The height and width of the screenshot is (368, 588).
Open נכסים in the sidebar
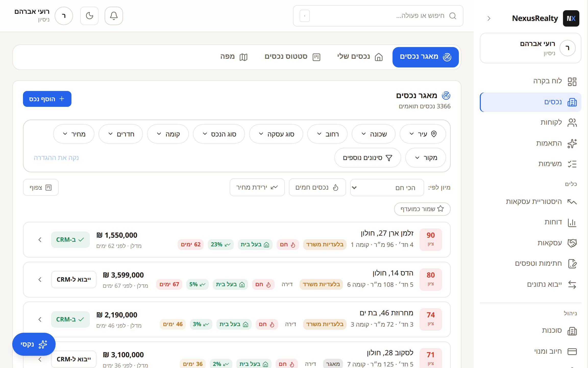pos(531,102)
